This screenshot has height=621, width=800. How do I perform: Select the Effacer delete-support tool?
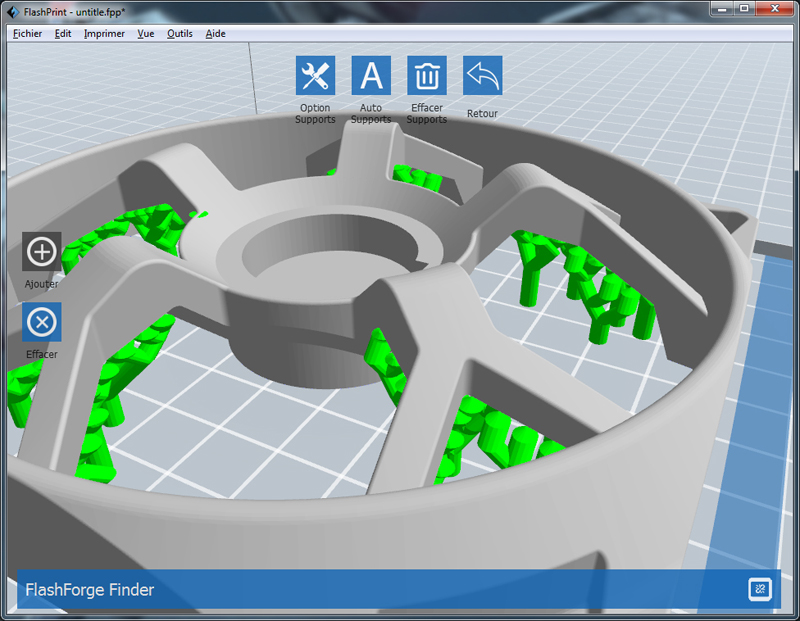click(41, 322)
